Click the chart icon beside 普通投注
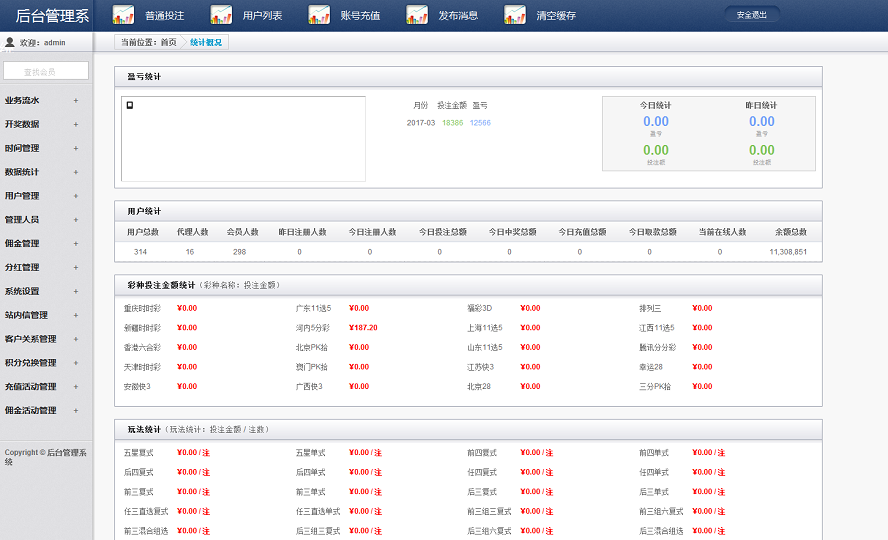 pos(123,15)
